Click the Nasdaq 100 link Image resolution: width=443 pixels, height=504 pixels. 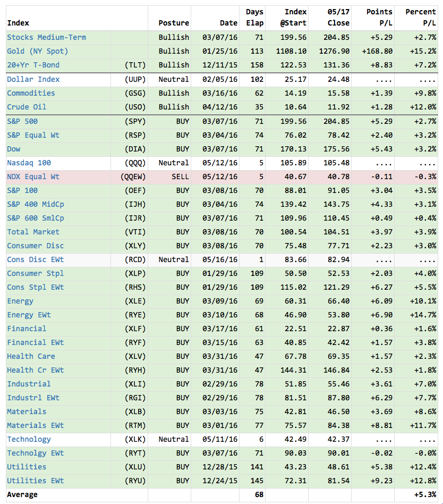point(29,163)
